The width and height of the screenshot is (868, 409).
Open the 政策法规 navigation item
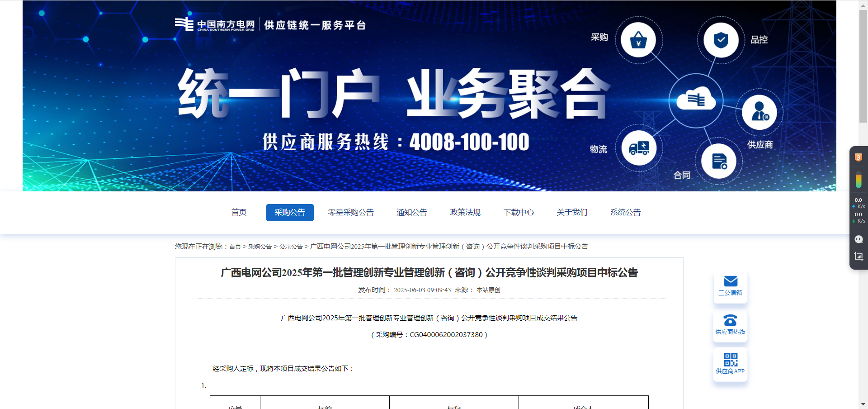point(465,213)
